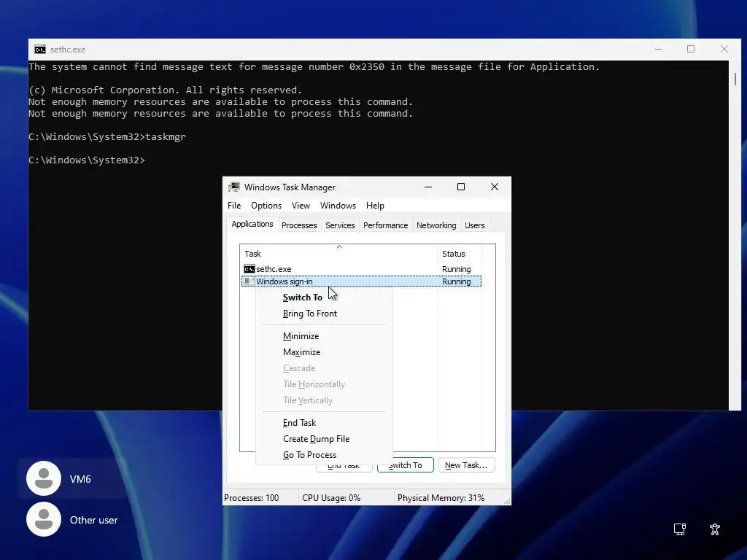
Task: Click the C:\Windows\System32> command prompt line
Action: tap(87, 160)
